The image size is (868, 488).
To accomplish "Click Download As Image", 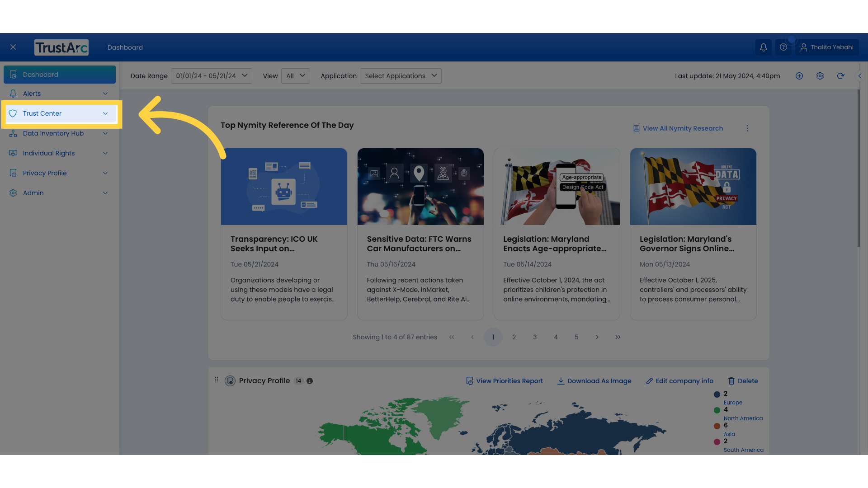I will click(594, 381).
